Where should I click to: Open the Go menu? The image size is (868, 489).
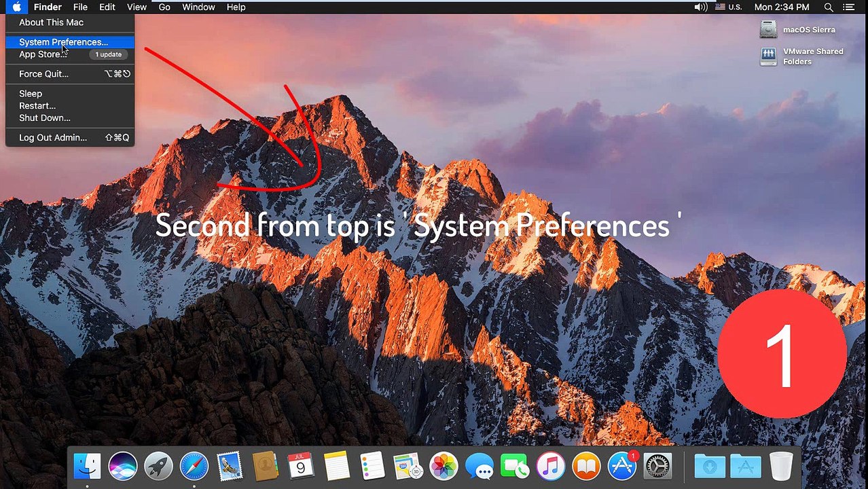click(164, 7)
